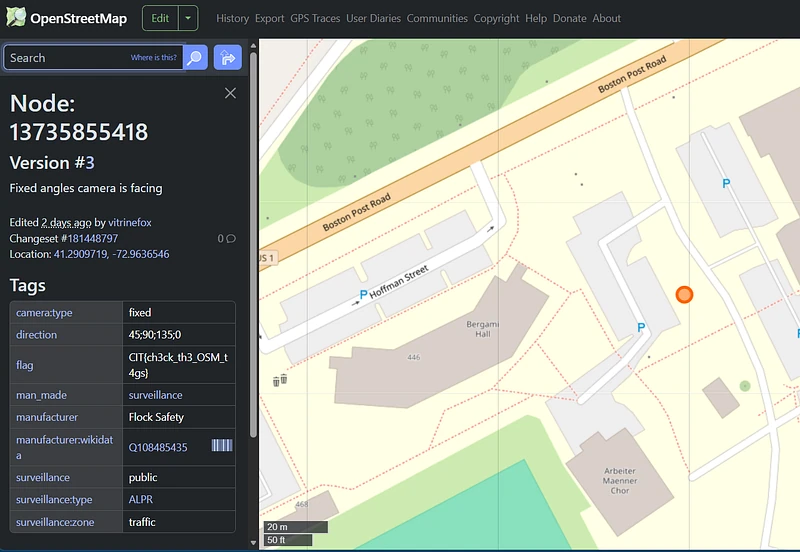Click the surveillance tag key

[x=43, y=477]
